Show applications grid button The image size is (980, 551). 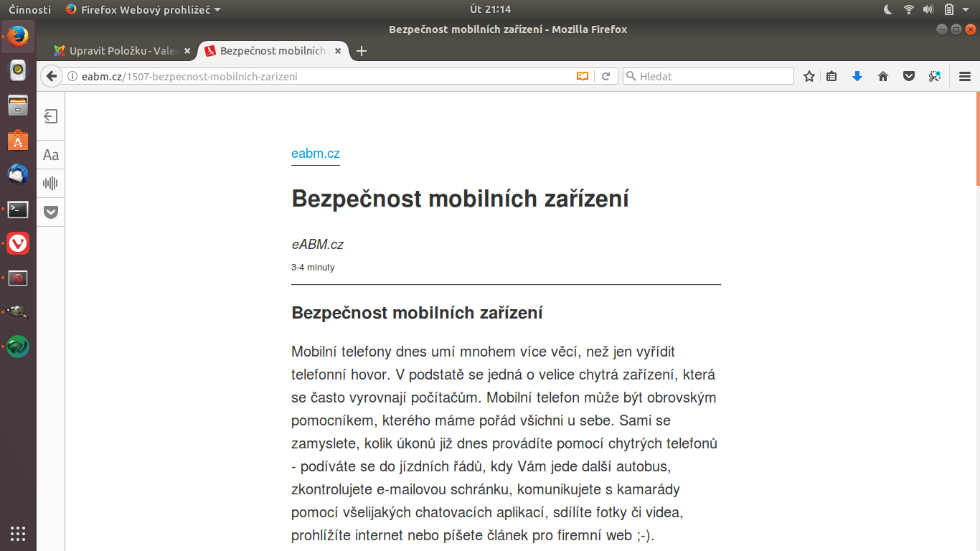point(18,533)
